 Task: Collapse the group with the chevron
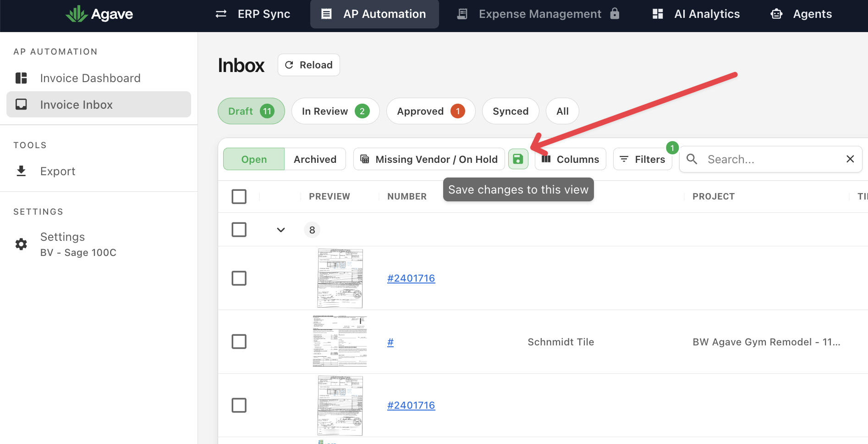tap(281, 230)
